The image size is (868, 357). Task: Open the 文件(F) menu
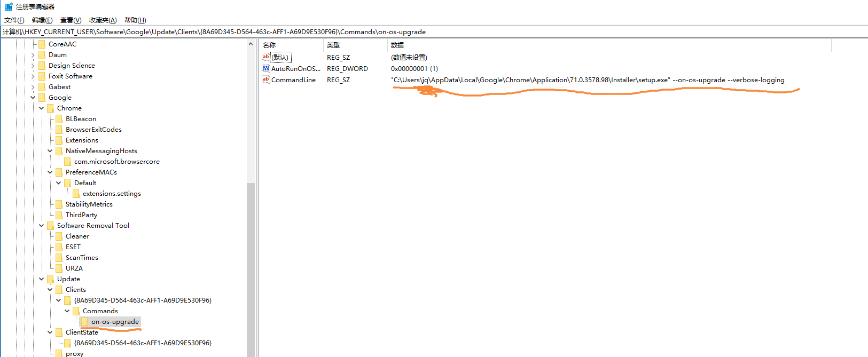coord(14,20)
